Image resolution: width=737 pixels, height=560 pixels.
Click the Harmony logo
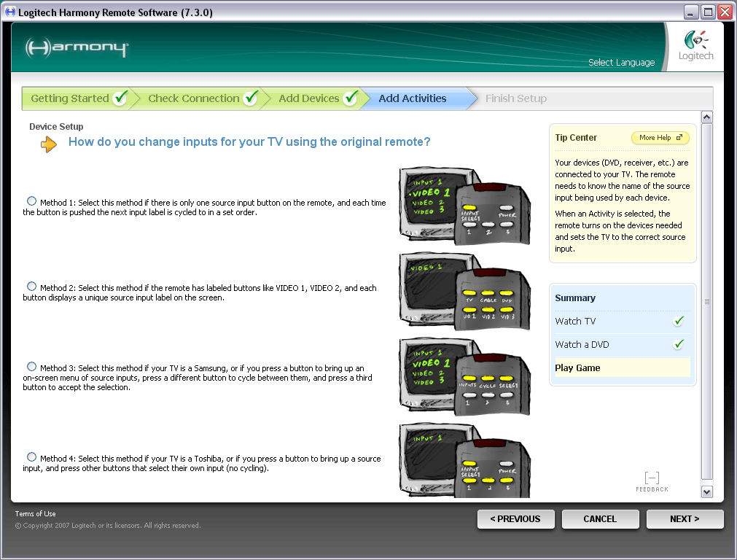point(77,47)
